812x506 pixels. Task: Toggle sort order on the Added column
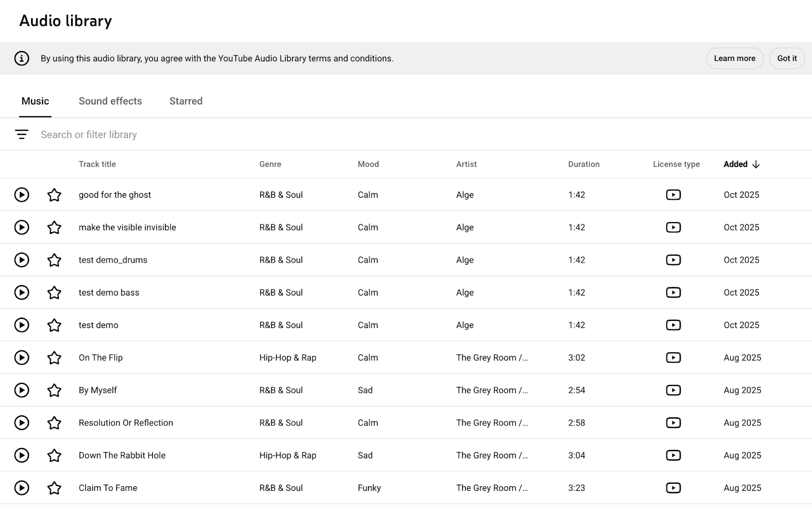(741, 164)
